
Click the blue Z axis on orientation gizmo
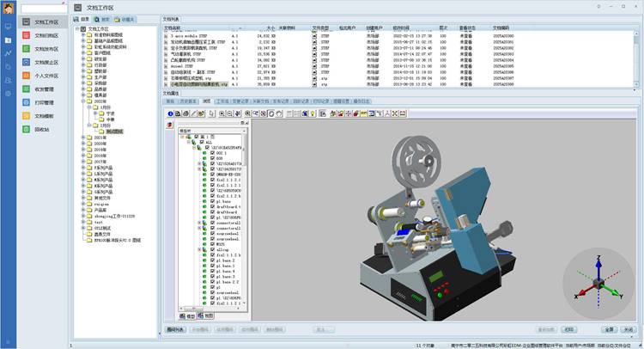point(599,267)
